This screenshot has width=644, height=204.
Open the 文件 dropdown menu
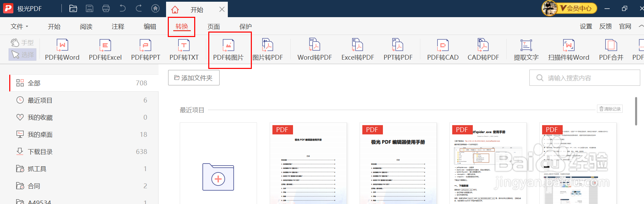[x=20, y=26]
